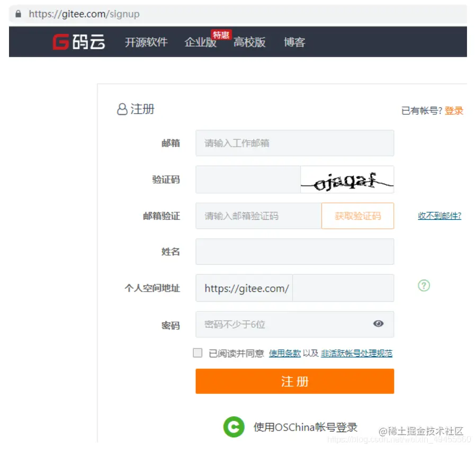Click the 请输入工作邮箱 email field
This screenshot has height=449, width=476.
294,143
